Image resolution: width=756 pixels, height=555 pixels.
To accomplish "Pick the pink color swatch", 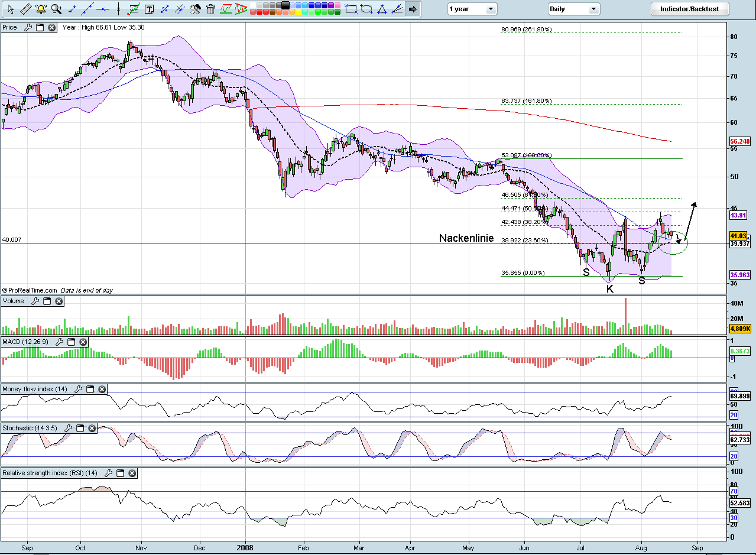I will pyautogui.click(x=338, y=5).
